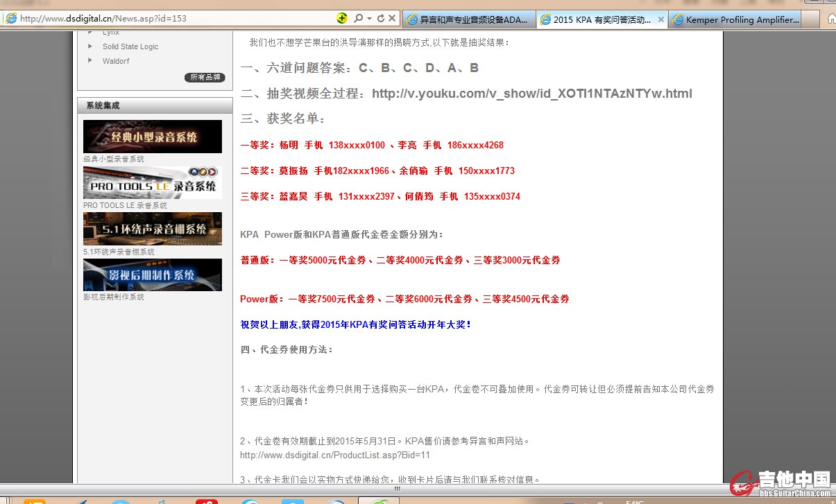836x504 pixels.
Task: Click the arrow bullet beside Solid State Logic
Action: click(90, 46)
